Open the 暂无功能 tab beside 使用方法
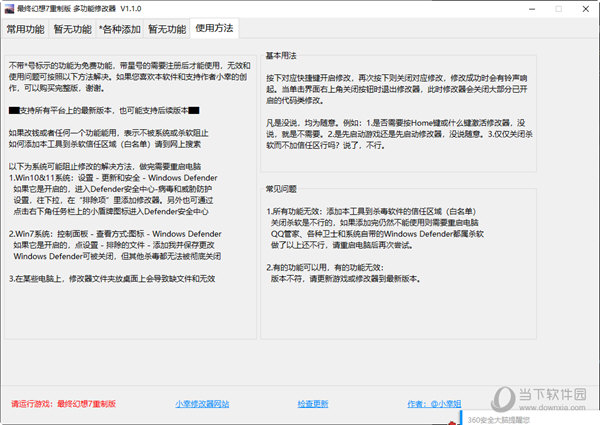Viewport: 600px width, 425px height. click(167, 29)
